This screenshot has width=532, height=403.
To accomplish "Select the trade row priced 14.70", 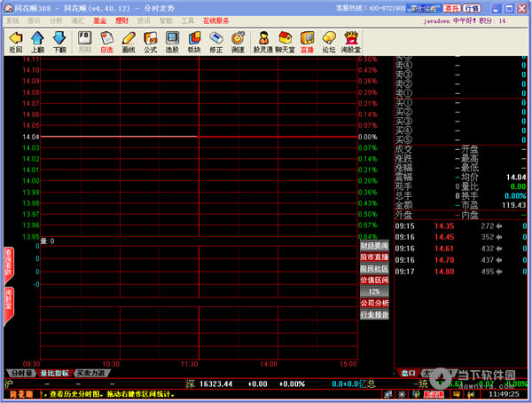I will 460,260.
